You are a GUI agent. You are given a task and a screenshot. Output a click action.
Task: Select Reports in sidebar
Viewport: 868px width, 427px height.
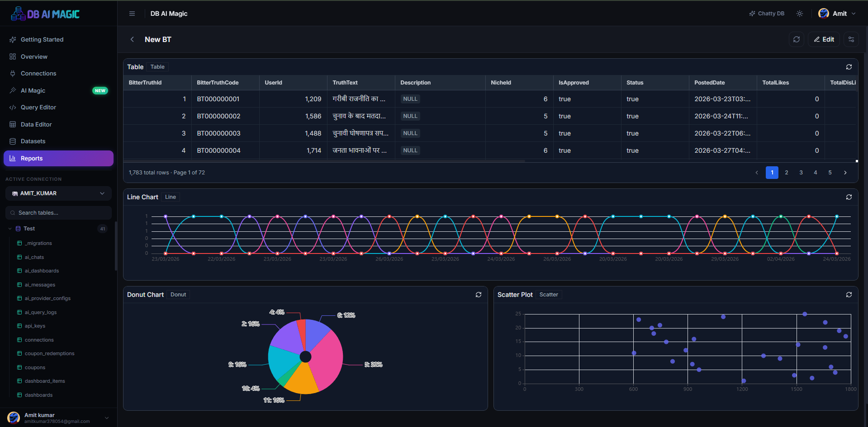tap(58, 158)
